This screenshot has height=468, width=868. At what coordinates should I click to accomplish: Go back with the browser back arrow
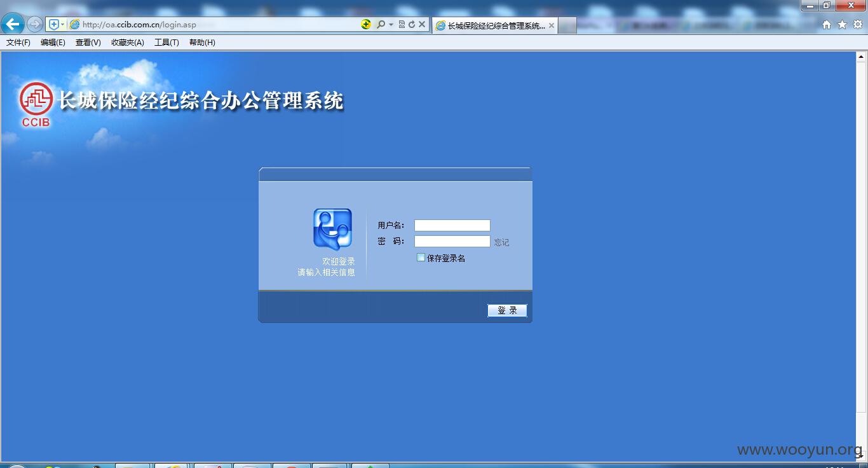(13, 24)
